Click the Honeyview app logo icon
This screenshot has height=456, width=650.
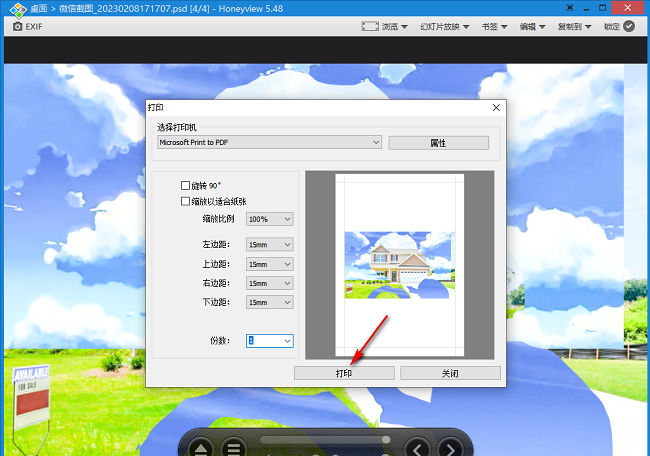click(15, 9)
